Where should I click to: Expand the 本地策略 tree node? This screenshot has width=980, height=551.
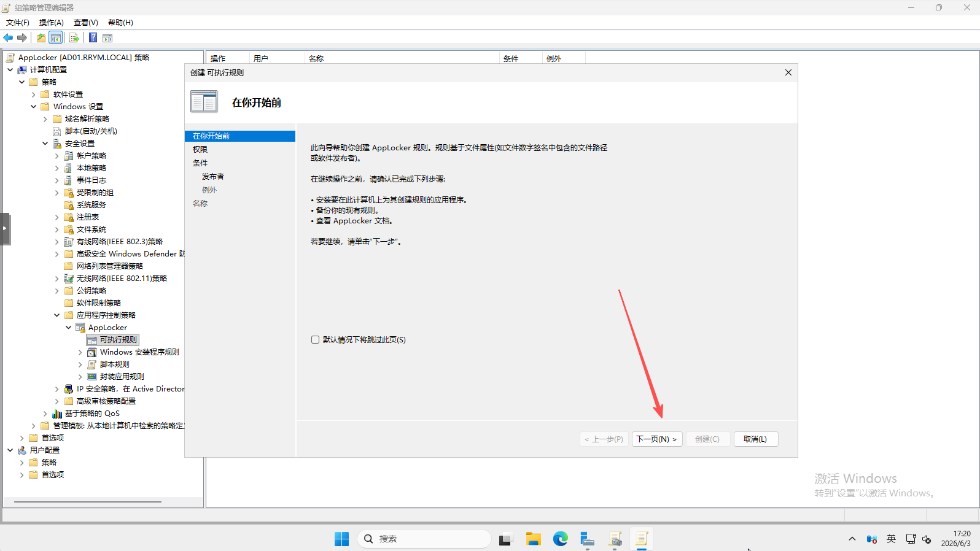click(x=57, y=168)
